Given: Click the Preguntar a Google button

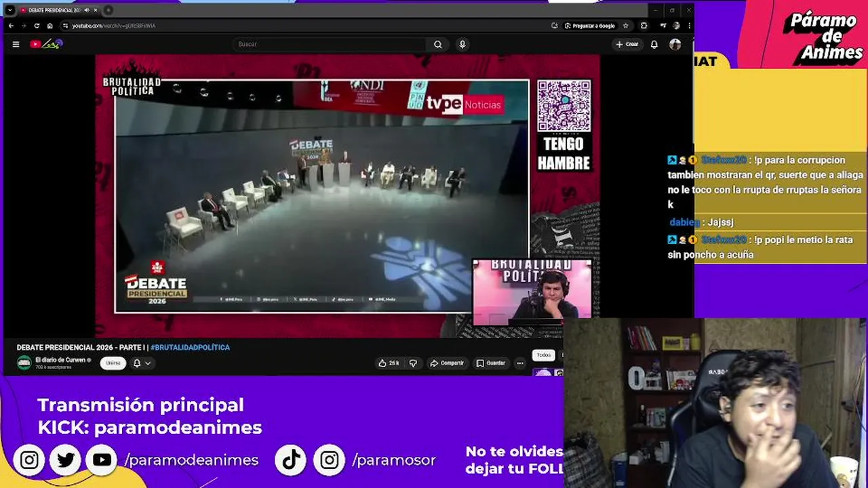Looking at the screenshot, I should tap(590, 26).
